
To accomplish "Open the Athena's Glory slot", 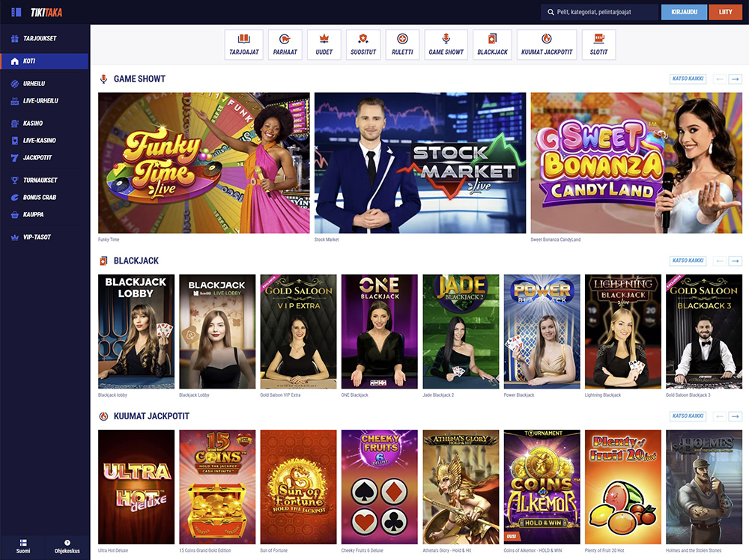I will [461, 487].
